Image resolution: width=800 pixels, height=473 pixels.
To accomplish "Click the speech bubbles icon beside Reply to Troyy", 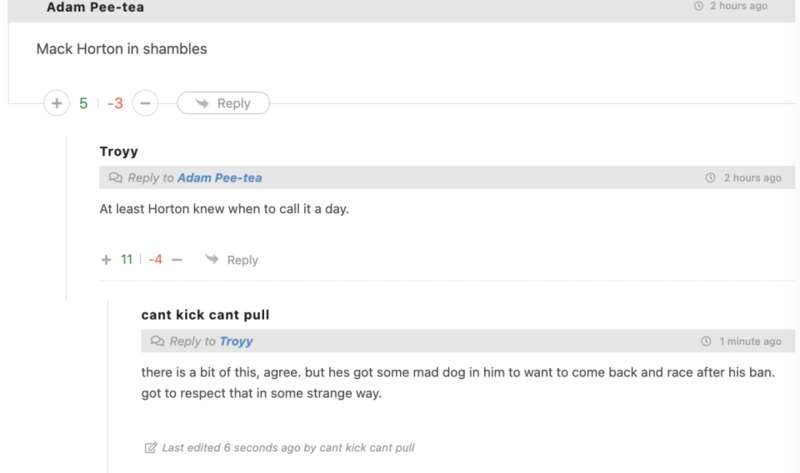I will (158, 341).
